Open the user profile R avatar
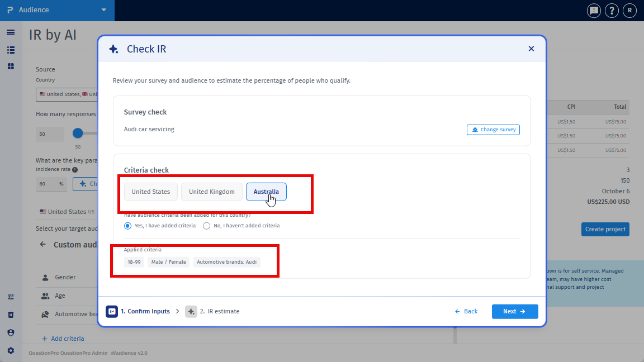The image size is (644, 362). 629,11
